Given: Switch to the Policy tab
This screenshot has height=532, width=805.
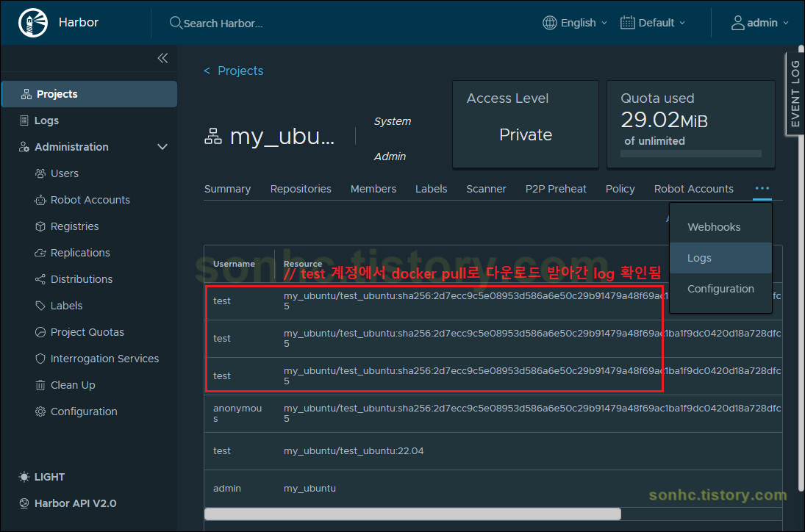Looking at the screenshot, I should 620,190.
